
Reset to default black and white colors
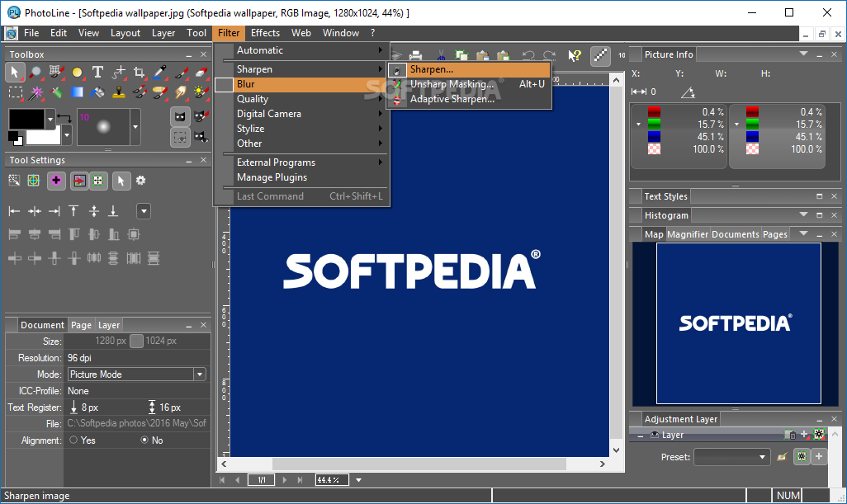[x=15, y=138]
